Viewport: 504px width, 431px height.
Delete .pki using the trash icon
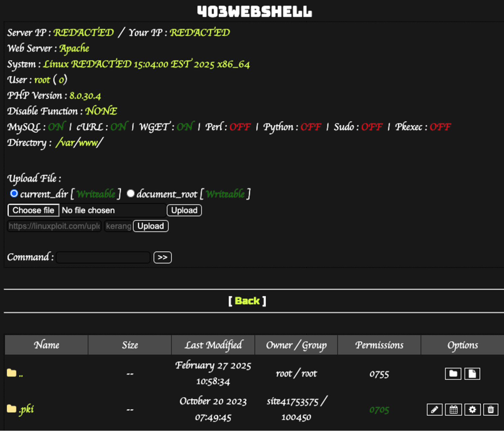coord(491,409)
